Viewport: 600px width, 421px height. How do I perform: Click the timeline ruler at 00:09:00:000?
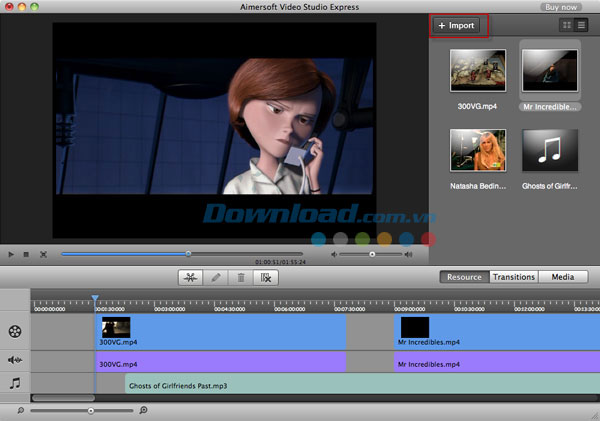pos(409,309)
